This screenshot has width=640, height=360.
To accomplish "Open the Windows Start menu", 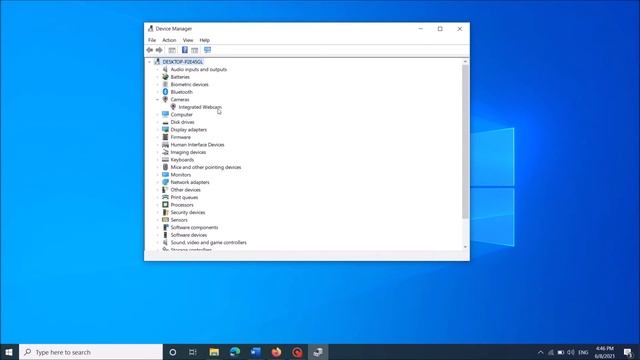I will pos(9,352).
